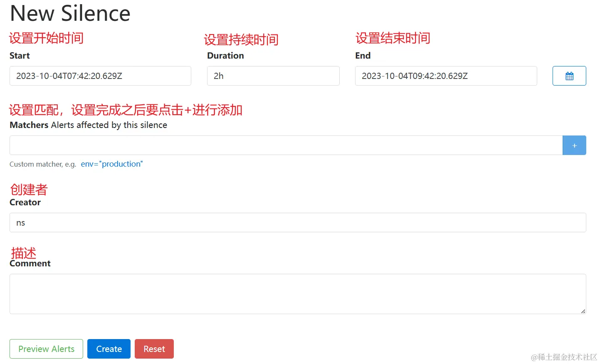Open the calendar date picker icon
Screen dimensions: 600x364
tap(569, 76)
